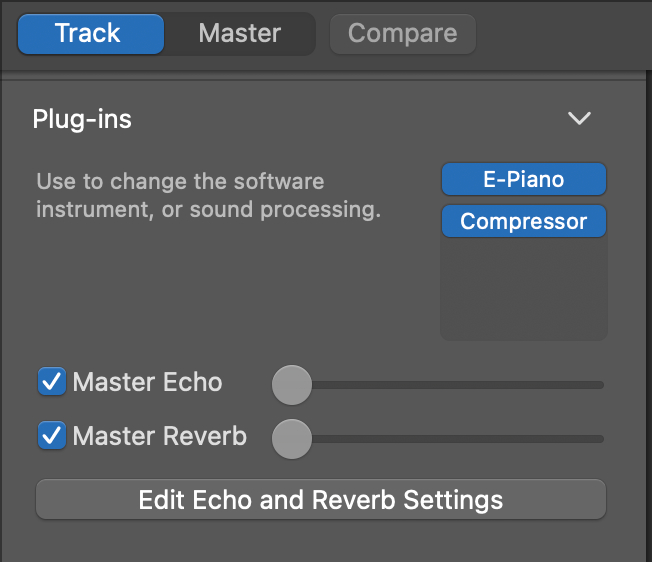Open the Compressor plug-in slot
652x562 pixels.
524,221
